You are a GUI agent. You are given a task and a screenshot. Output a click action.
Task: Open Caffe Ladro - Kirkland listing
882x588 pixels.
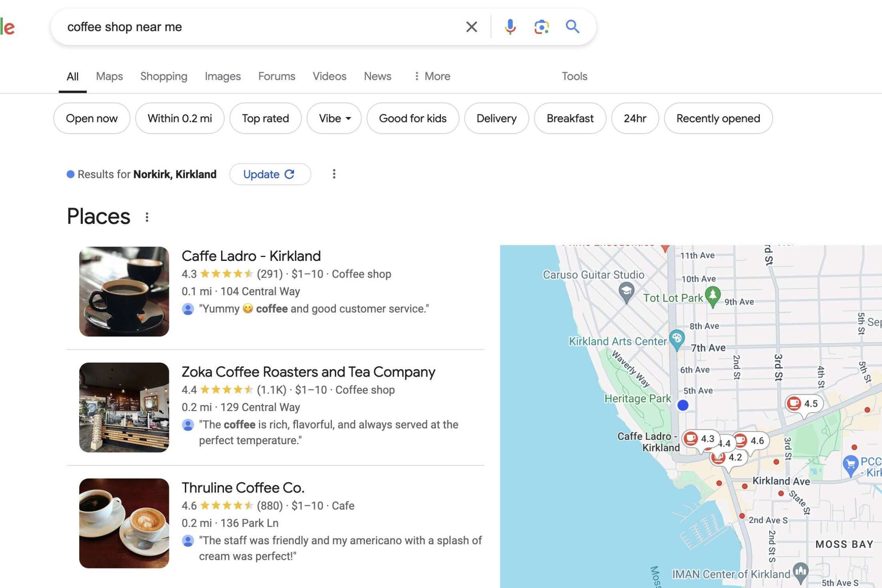point(251,256)
